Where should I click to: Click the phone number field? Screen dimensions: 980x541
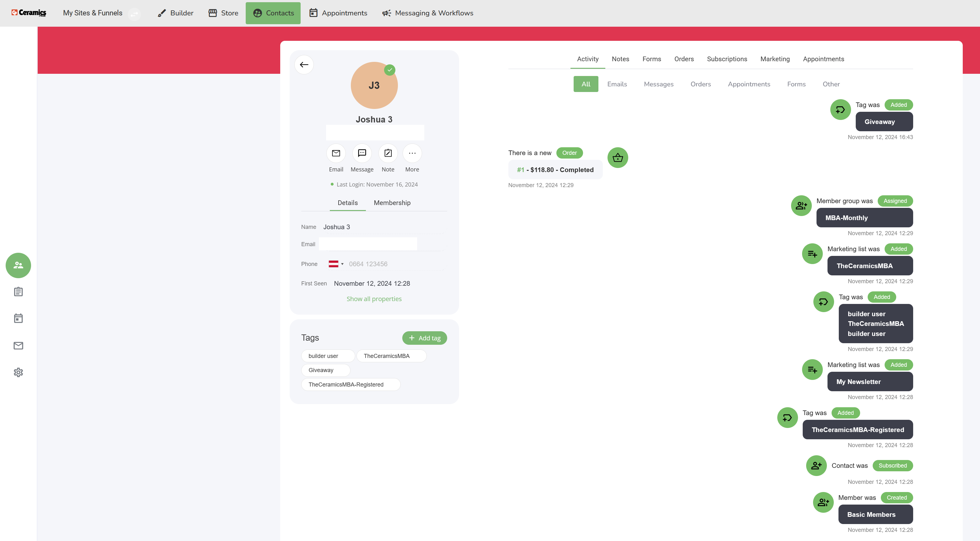pyautogui.click(x=396, y=264)
